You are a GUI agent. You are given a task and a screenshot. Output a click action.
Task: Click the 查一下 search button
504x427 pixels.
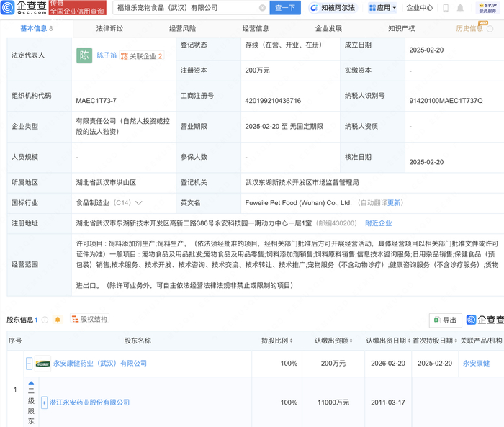285,8
